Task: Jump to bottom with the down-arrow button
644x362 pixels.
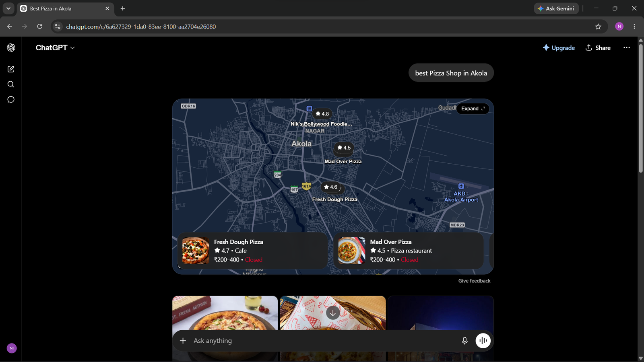Action: pyautogui.click(x=333, y=313)
